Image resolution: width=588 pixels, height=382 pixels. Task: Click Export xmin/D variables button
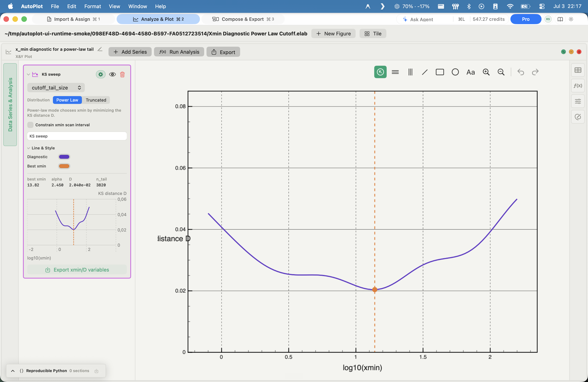point(77,270)
